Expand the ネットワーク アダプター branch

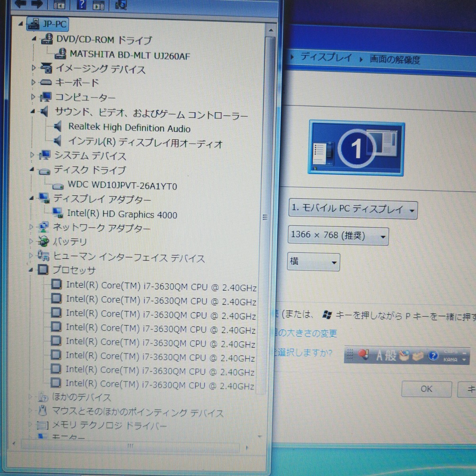click(x=31, y=227)
